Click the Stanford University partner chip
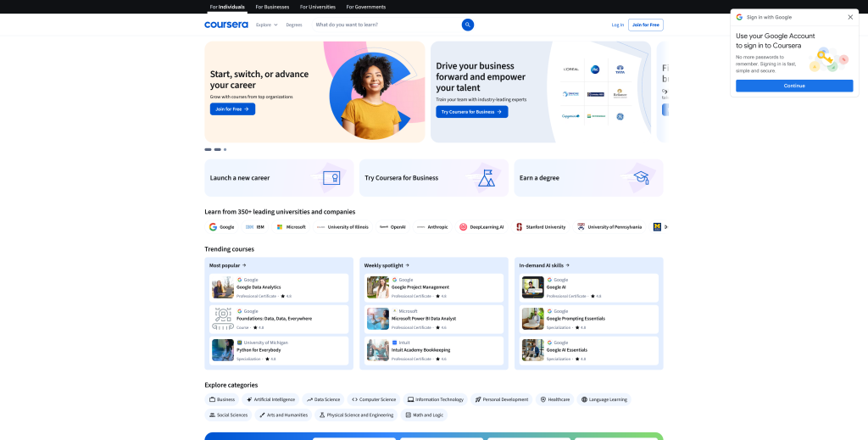Screen dimensions: 868x440 coord(541,227)
